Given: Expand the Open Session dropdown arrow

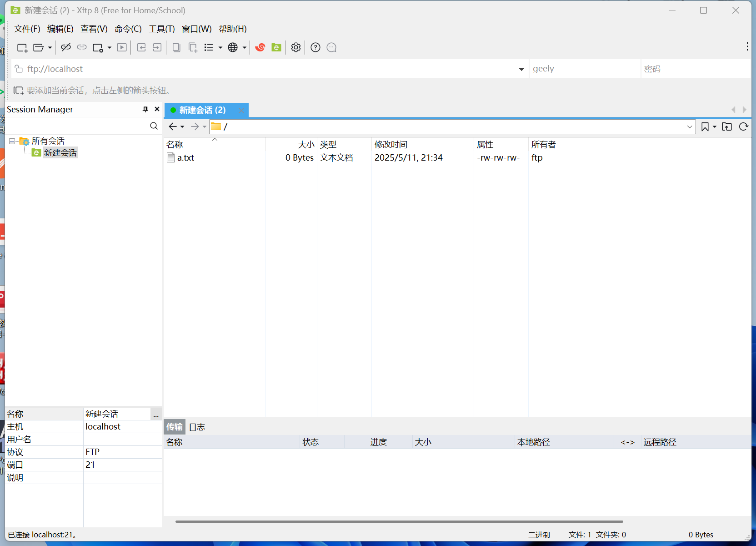Looking at the screenshot, I should coord(50,47).
